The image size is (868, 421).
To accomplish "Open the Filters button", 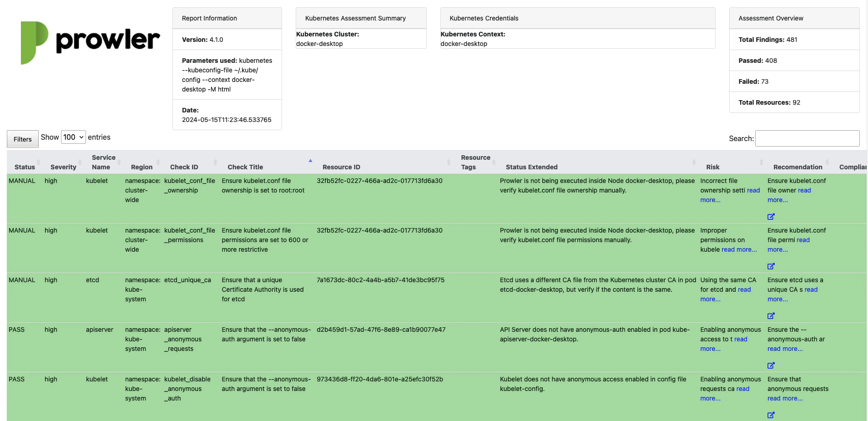I will [23, 139].
